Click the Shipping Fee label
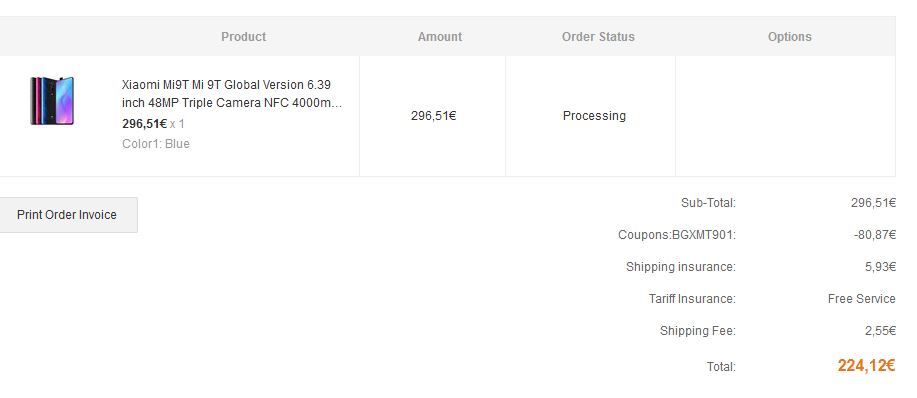This screenshot has width=917, height=398. pos(698,331)
